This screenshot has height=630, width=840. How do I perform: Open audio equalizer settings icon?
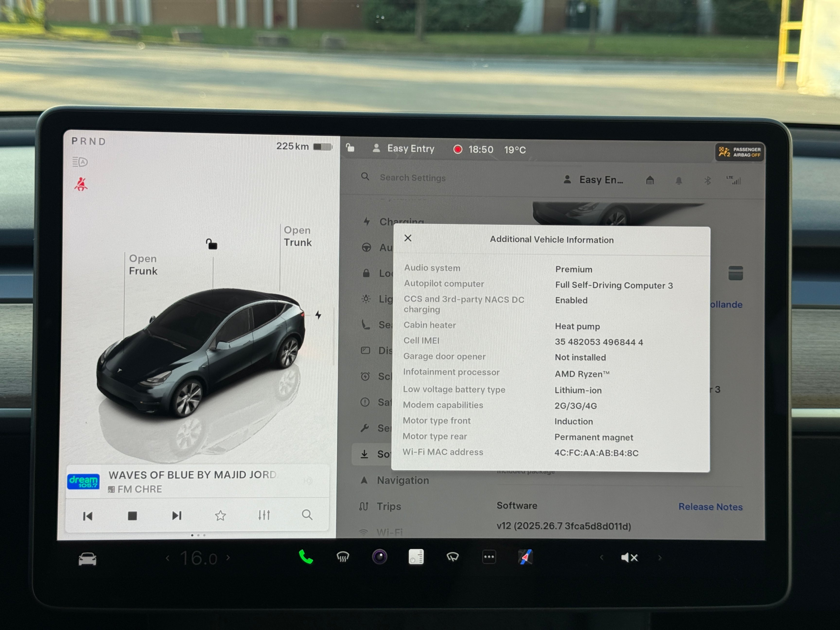pyautogui.click(x=264, y=515)
